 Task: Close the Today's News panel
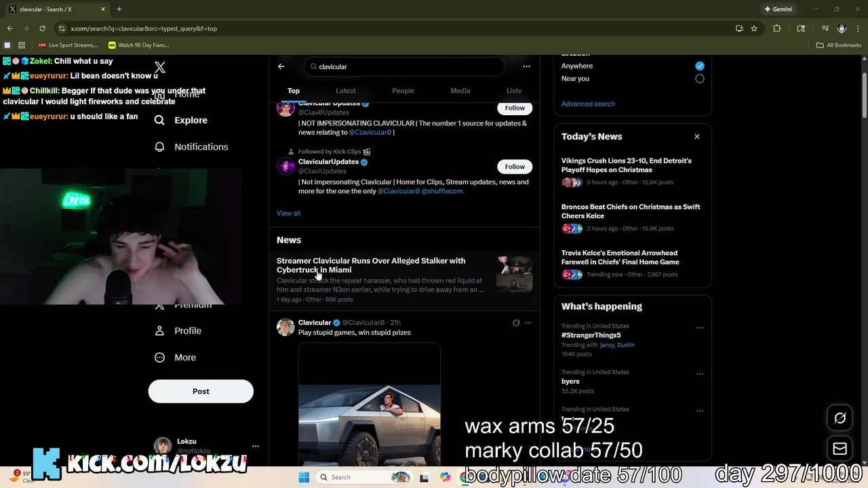click(696, 136)
